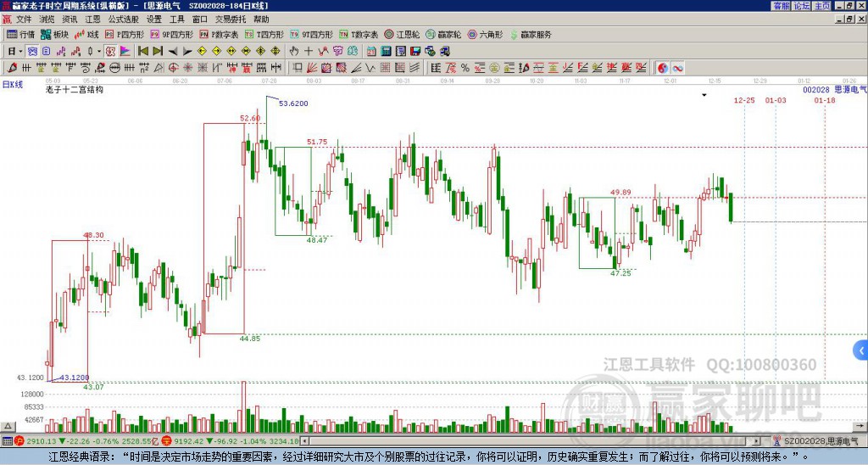
Task: Toggle the yin-yang taiji icon
Action: 663,68
